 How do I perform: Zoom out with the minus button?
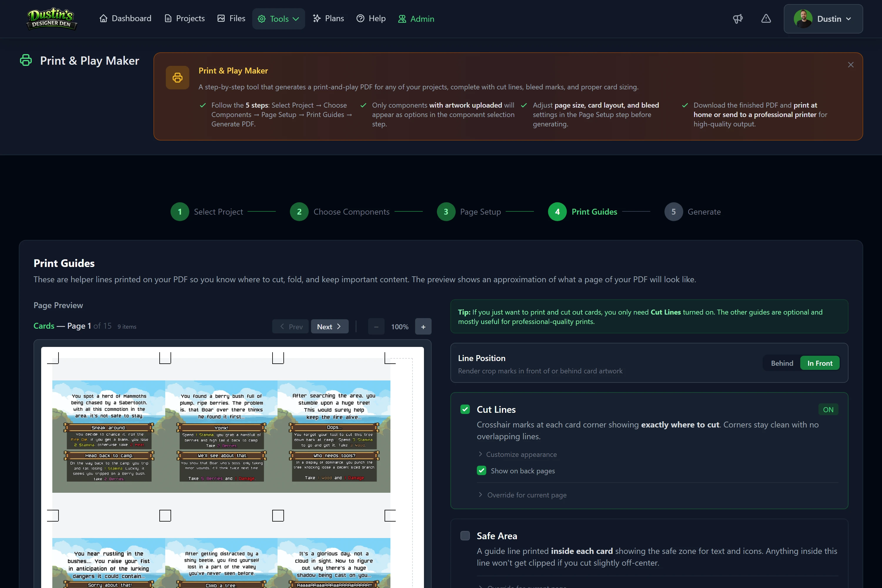(376, 327)
